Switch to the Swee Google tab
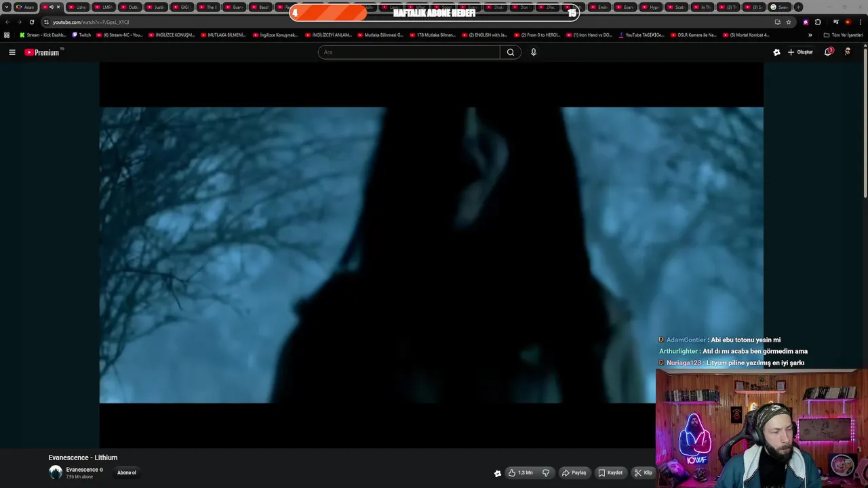 pyautogui.click(x=780, y=7)
